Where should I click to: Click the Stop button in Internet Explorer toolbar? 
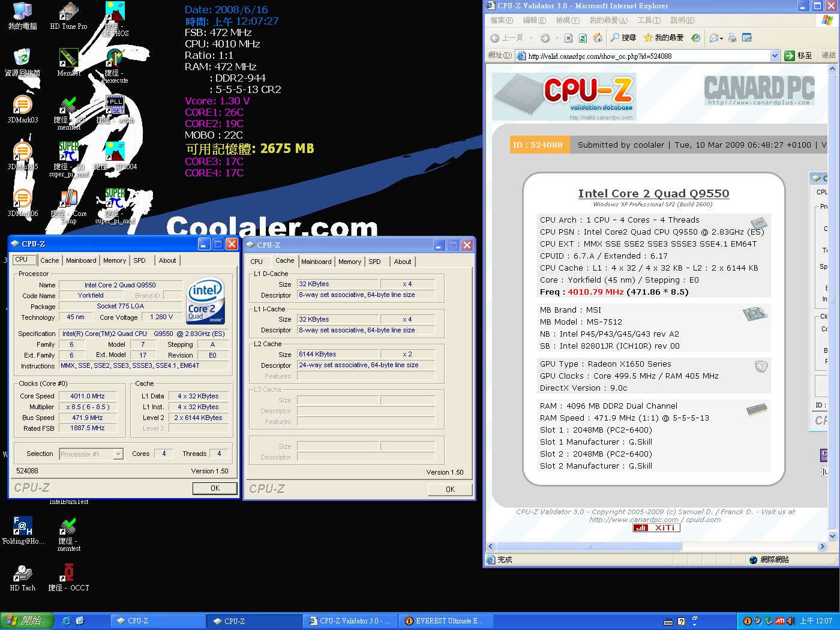(x=568, y=38)
